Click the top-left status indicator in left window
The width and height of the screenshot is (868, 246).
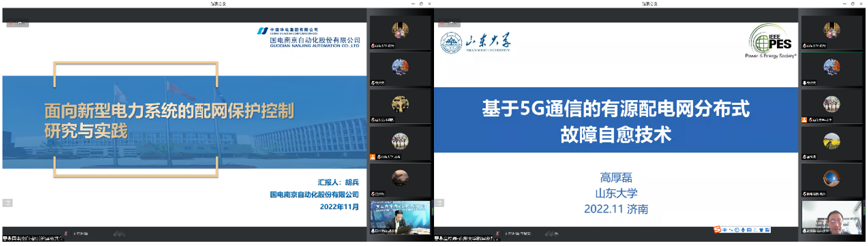point(17,24)
